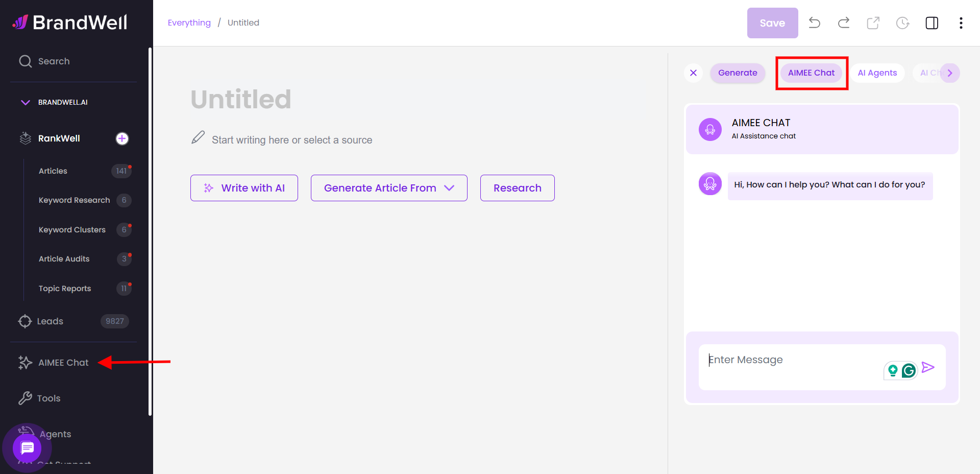Click the AIMEE CHAT header avatar icon
Viewport: 980px width, 474px height.
click(x=710, y=130)
